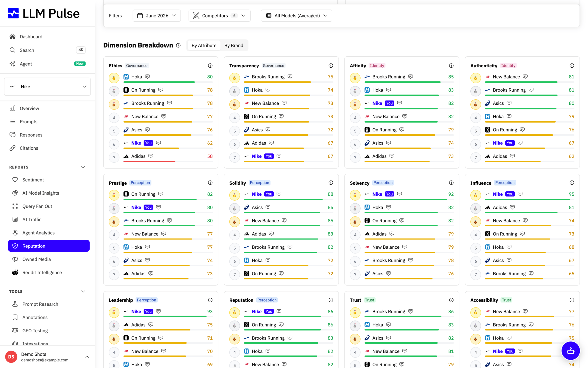
Task: Click the DS user avatar
Action: click(x=11, y=357)
